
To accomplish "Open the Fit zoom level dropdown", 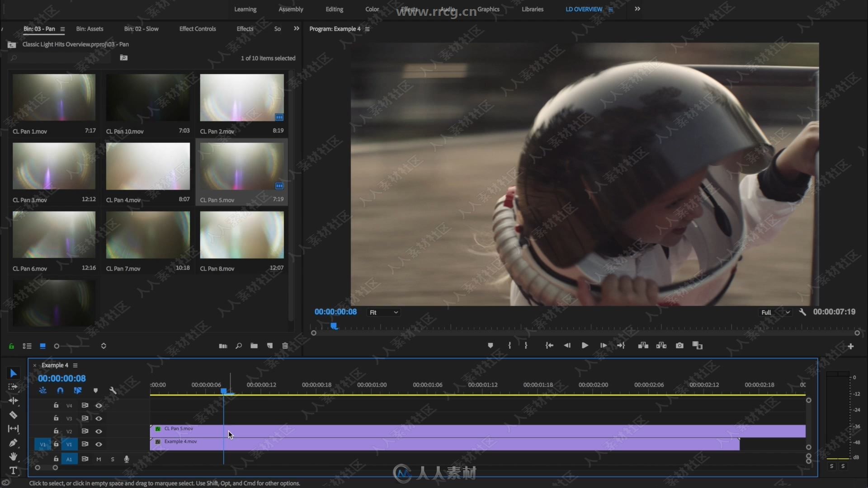I will click(384, 312).
